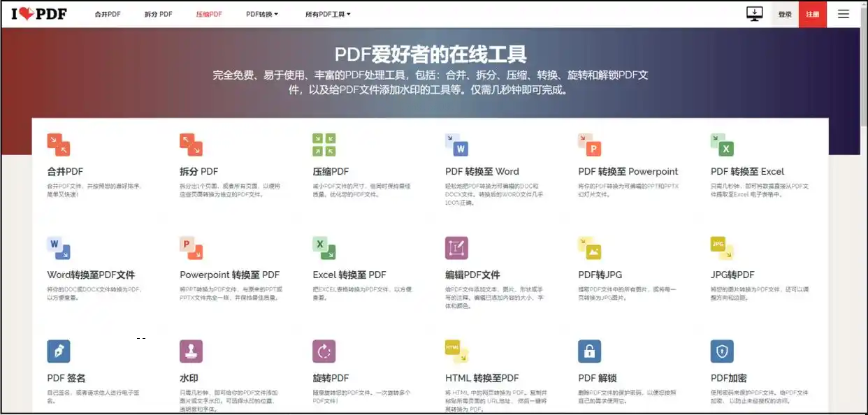Select 压缩PDF in the top navigation bar
The height and width of the screenshot is (415, 868).
tap(209, 14)
